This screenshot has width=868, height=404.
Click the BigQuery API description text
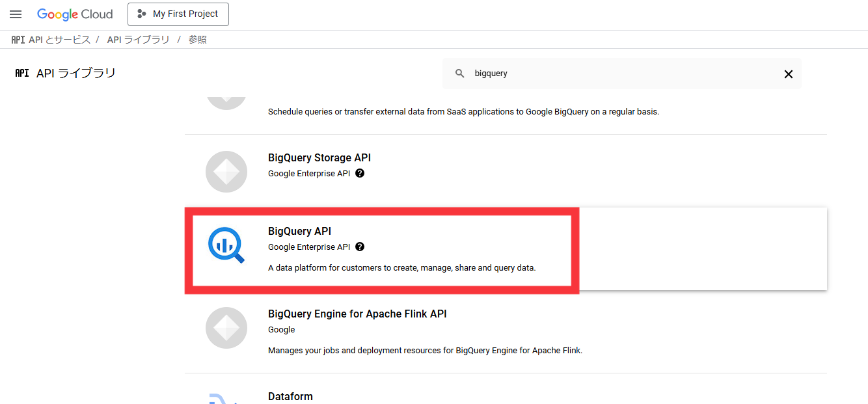[x=401, y=267]
